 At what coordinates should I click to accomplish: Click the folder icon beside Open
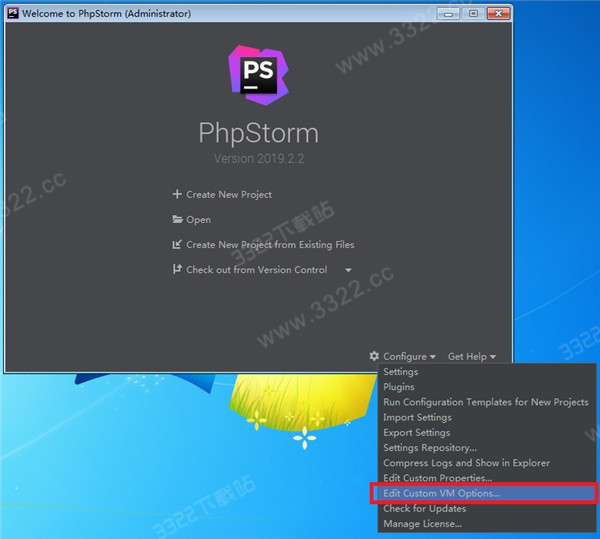(x=177, y=219)
